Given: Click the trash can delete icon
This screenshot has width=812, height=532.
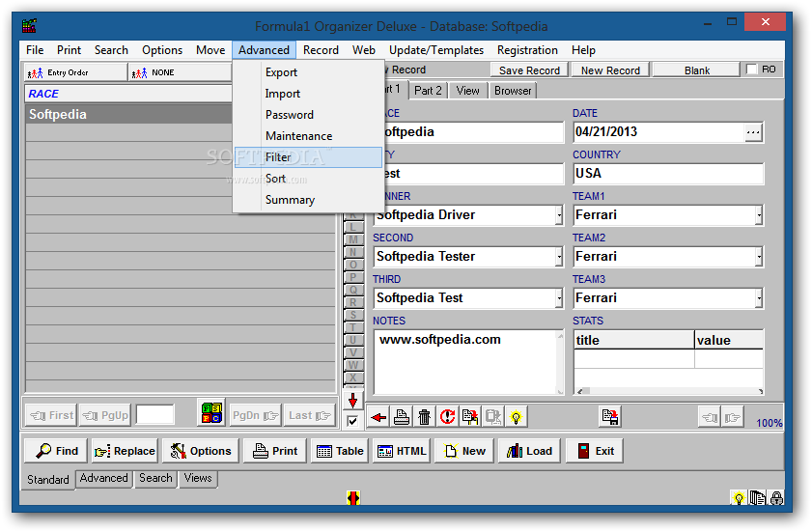Looking at the screenshot, I should click(x=424, y=417).
